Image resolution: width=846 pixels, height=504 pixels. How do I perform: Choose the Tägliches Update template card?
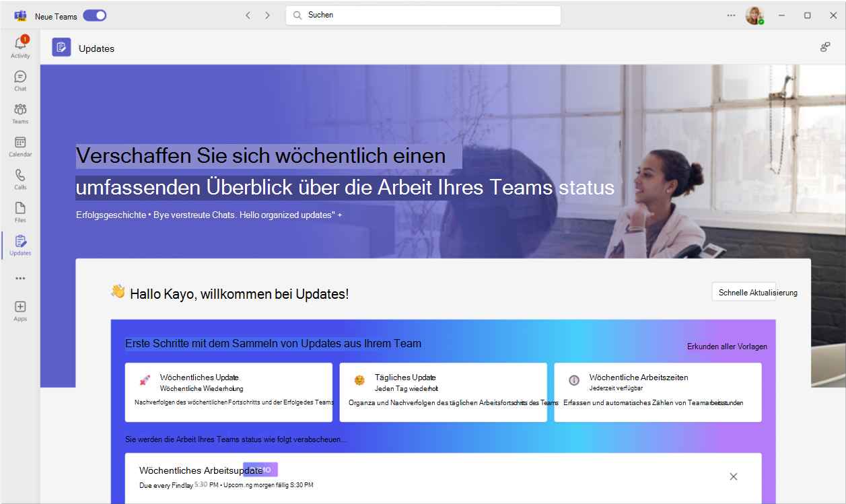click(x=444, y=392)
